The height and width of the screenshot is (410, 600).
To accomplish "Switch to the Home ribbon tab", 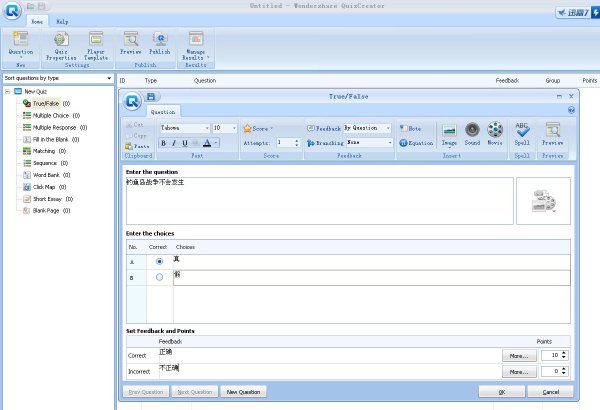I will click(x=37, y=21).
